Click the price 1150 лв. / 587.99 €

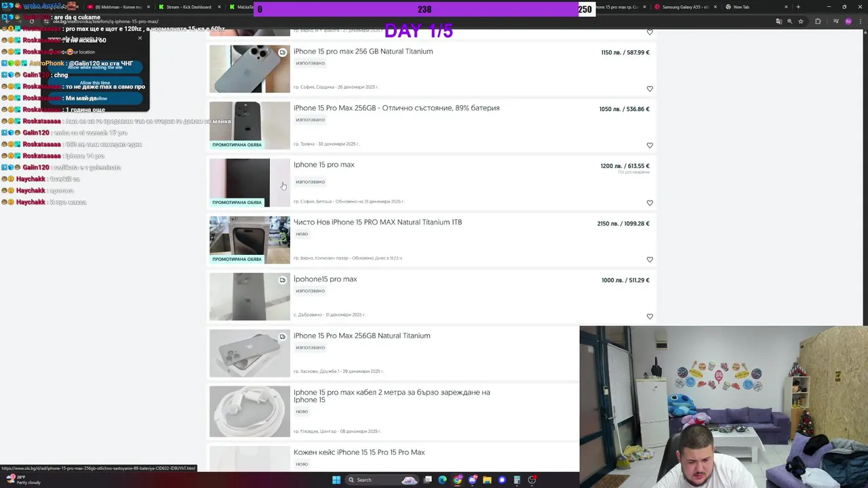point(625,53)
